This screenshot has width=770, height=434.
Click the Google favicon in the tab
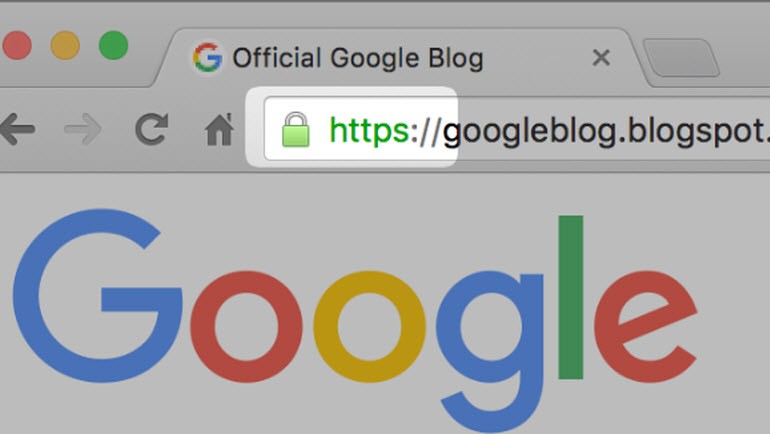click(x=207, y=57)
